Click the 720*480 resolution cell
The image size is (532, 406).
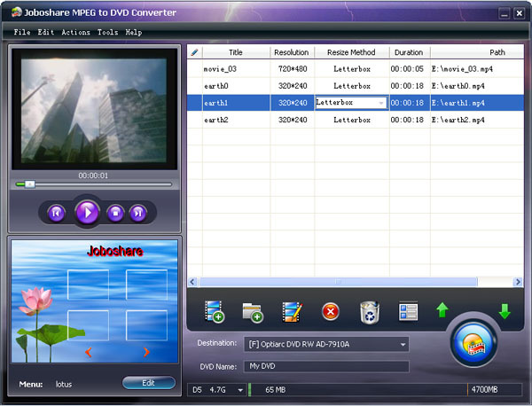click(293, 69)
